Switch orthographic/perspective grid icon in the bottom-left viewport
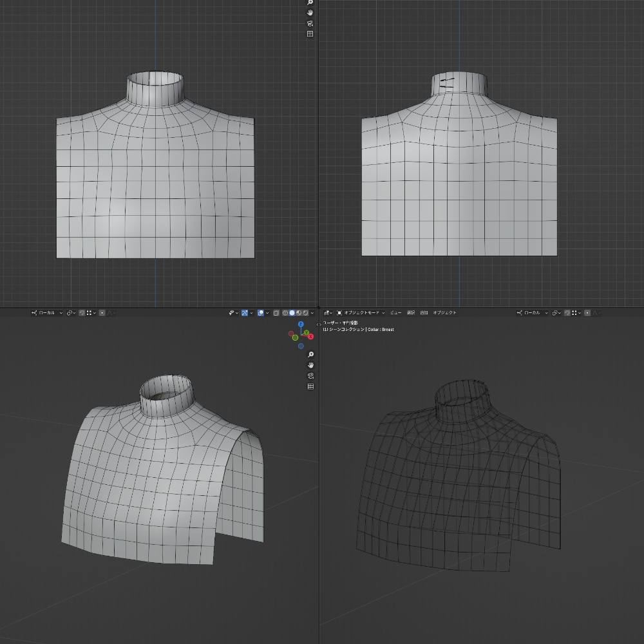Image resolution: width=644 pixels, height=644 pixels. [311, 386]
